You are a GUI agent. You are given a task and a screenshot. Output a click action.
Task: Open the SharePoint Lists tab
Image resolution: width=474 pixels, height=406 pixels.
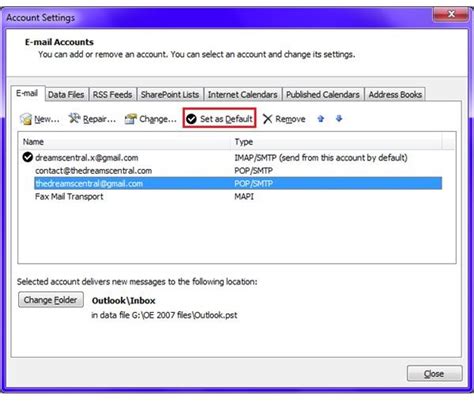pyautogui.click(x=170, y=95)
